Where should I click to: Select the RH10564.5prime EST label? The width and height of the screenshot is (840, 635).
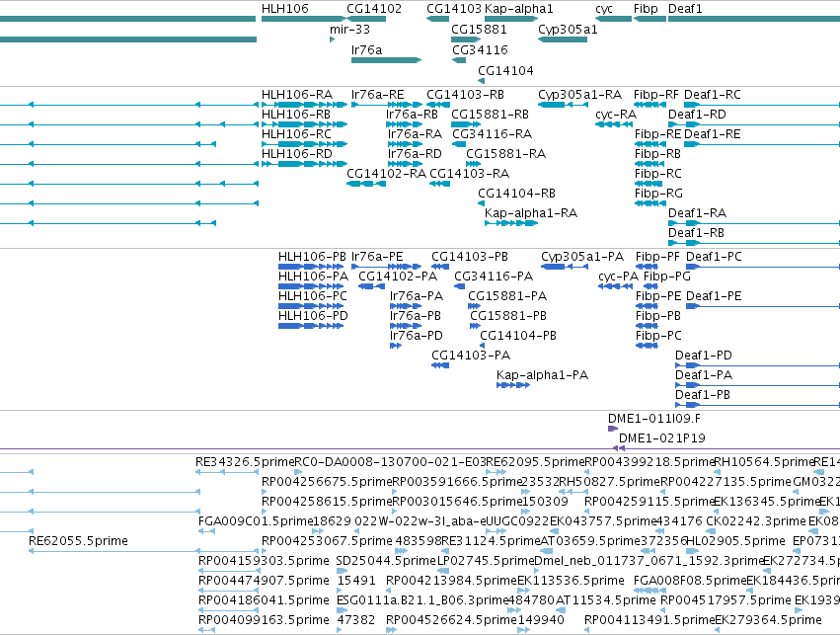[x=764, y=462]
